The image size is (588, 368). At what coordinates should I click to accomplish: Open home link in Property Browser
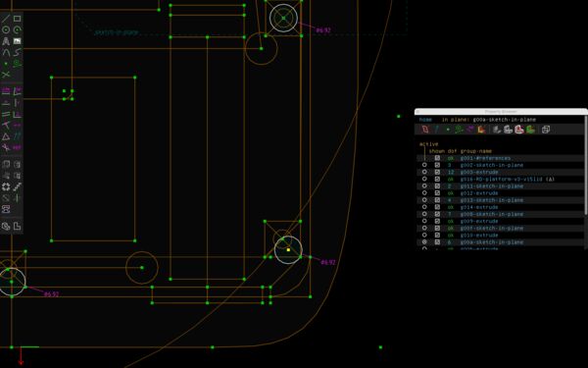click(425, 120)
